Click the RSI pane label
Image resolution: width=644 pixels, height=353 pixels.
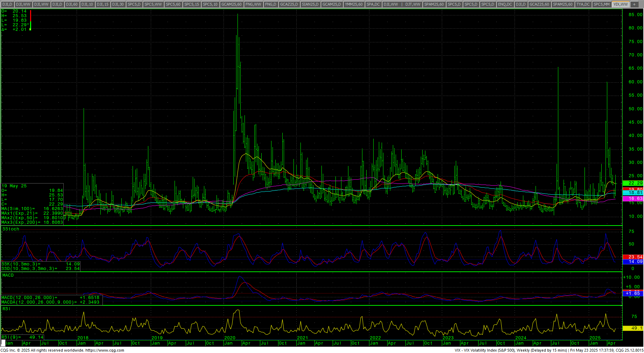[x=6, y=309]
